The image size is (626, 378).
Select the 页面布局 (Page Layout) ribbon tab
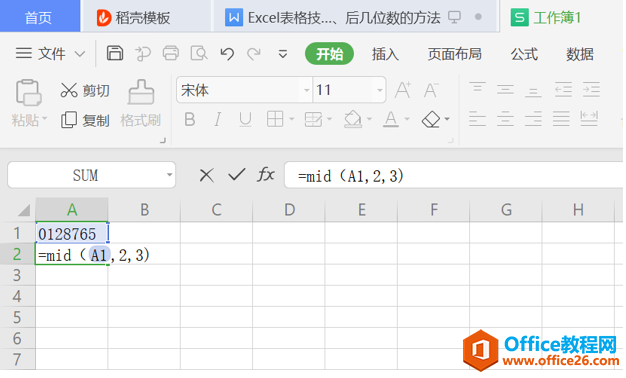[454, 53]
